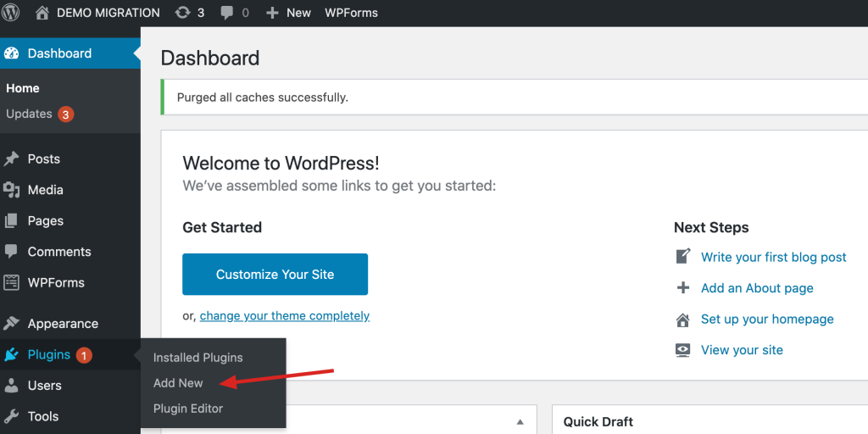
Task: Click the updates refresh icon in admin bar
Action: 182,13
